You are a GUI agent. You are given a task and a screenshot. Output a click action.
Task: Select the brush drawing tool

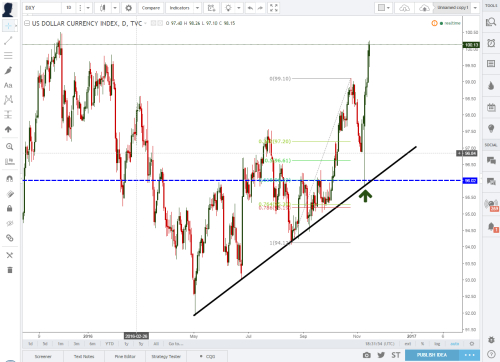pos(8,70)
